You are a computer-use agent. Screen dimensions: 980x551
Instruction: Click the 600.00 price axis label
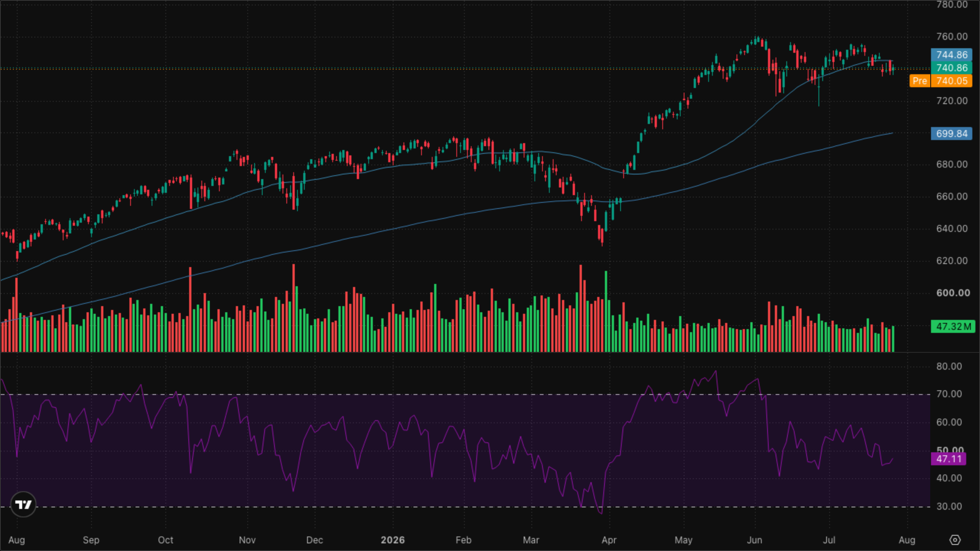tap(953, 293)
